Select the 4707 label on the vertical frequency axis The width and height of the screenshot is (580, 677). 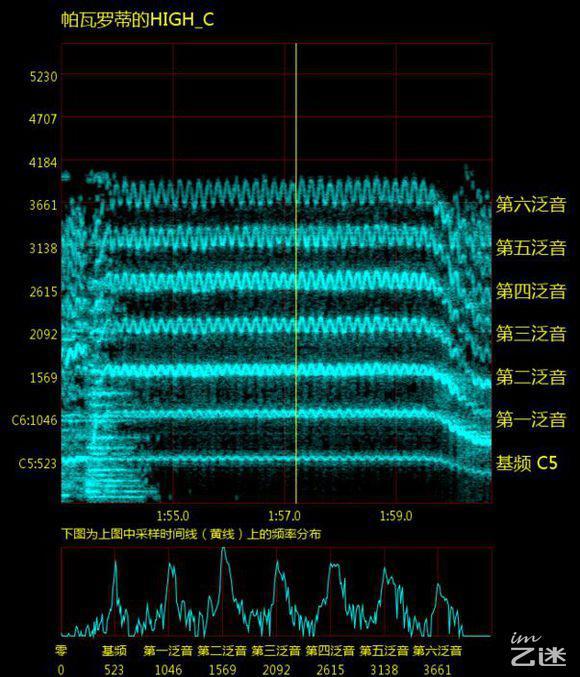click(43, 119)
